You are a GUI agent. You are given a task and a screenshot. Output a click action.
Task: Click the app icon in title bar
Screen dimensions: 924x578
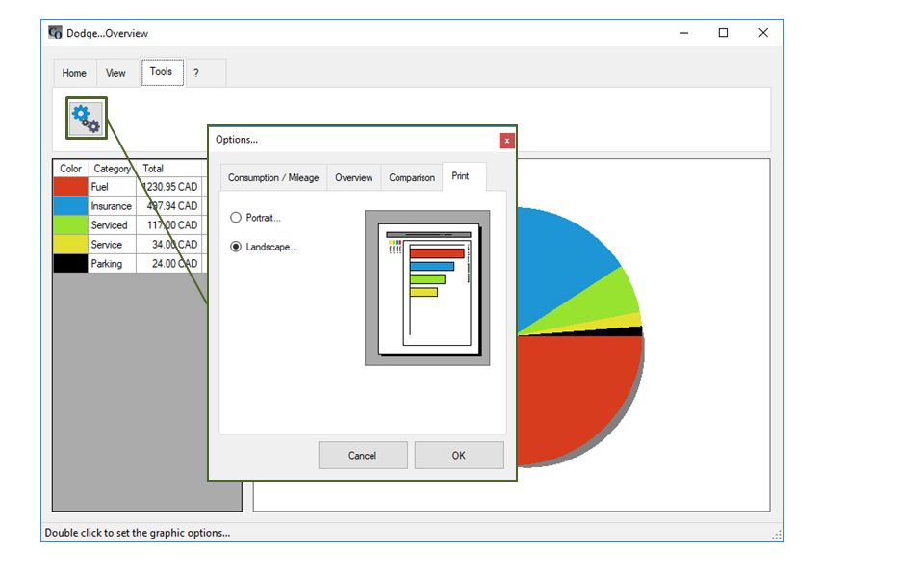[x=56, y=33]
